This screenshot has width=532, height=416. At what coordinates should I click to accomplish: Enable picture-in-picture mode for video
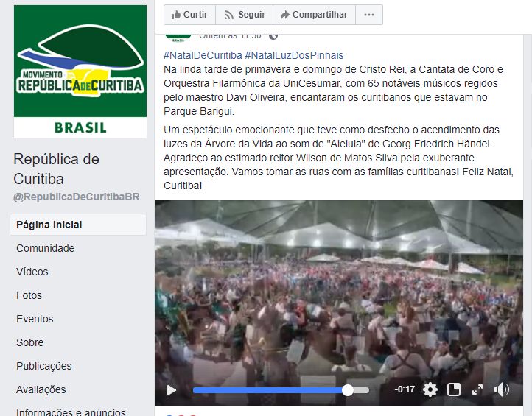coord(454,389)
